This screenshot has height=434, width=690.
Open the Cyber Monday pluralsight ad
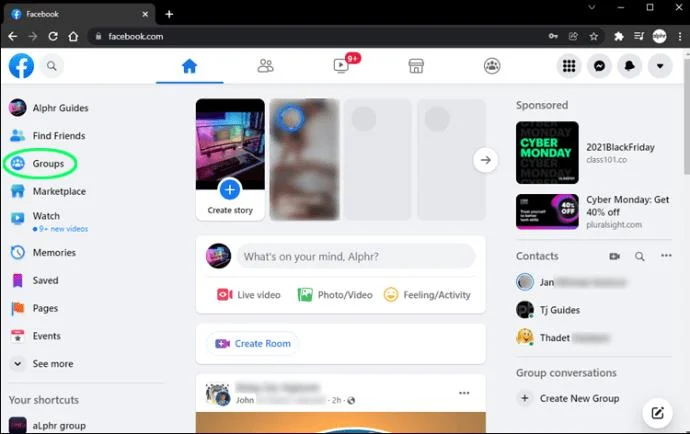tap(593, 212)
